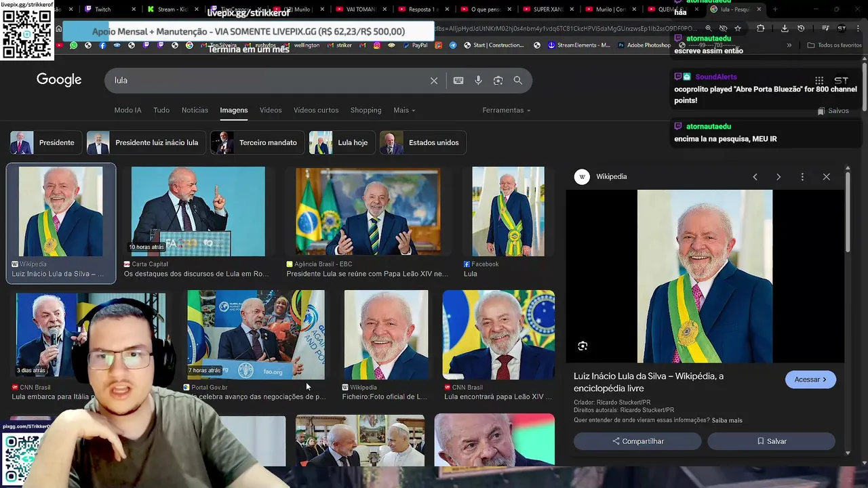Select the Presidente filter chip
868x488 pixels.
tap(45, 143)
